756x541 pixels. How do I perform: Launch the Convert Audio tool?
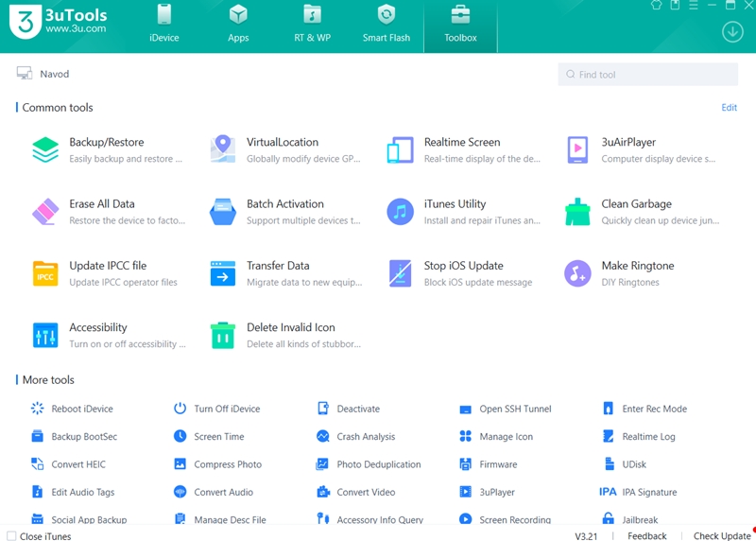pyautogui.click(x=214, y=492)
